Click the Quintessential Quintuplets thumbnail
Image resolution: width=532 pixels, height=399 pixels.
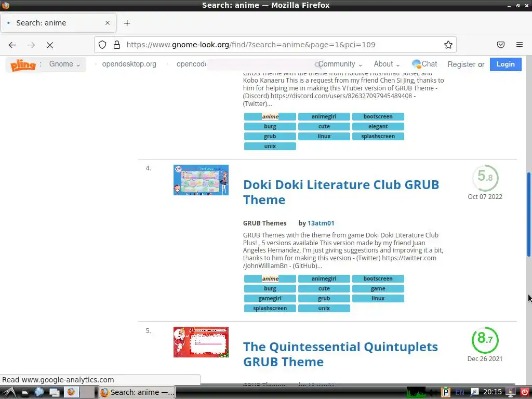tap(201, 342)
